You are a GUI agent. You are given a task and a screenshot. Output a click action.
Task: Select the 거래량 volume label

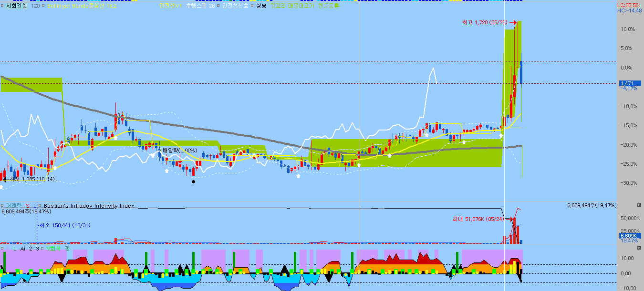point(14,206)
